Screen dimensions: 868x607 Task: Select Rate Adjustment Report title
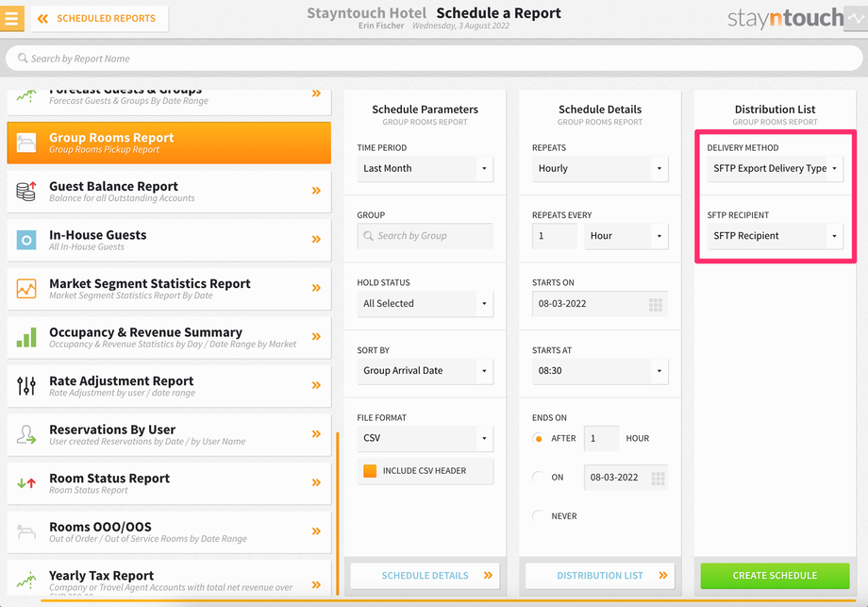pyautogui.click(x=121, y=381)
